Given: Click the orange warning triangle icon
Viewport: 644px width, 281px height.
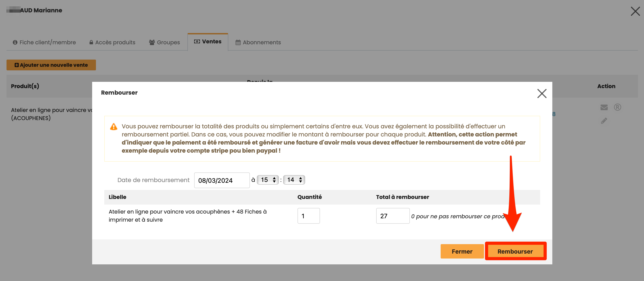Looking at the screenshot, I should point(113,127).
